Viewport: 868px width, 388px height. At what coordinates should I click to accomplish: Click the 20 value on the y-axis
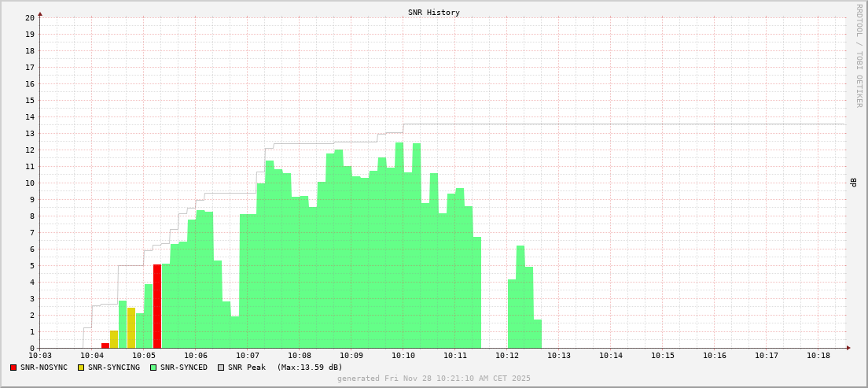[x=30, y=17]
